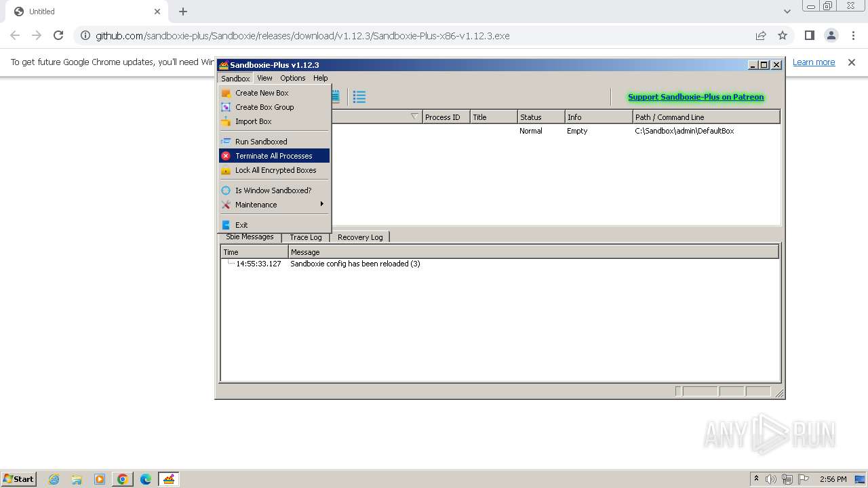Switch to the Trace Log tab
868x488 pixels.
(306, 237)
